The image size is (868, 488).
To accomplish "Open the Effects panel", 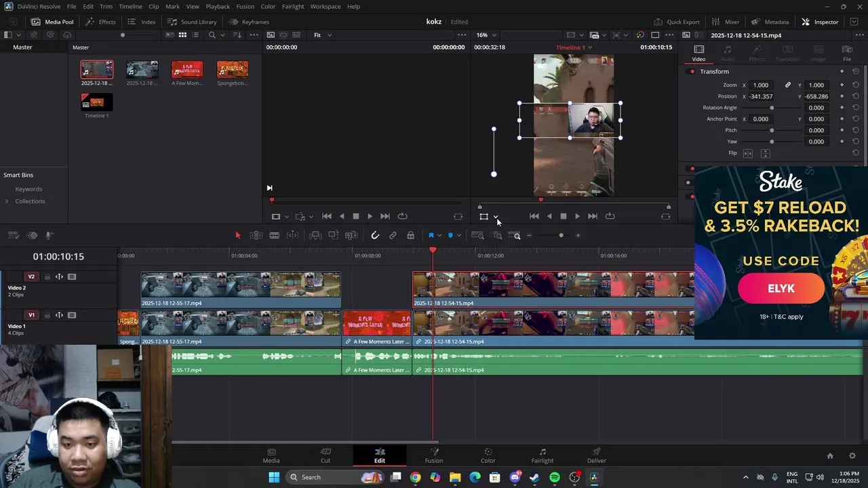I will click(x=100, y=22).
